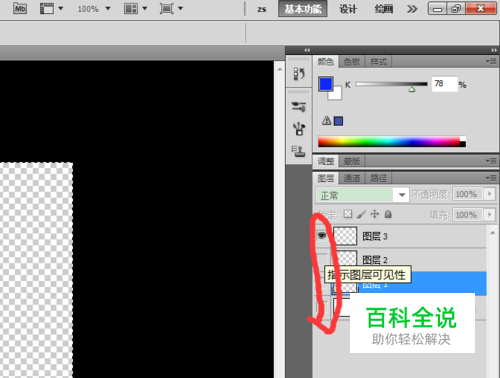The height and width of the screenshot is (378, 500).
Task: Switch to the 蒙版 tab
Action: (352, 161)
